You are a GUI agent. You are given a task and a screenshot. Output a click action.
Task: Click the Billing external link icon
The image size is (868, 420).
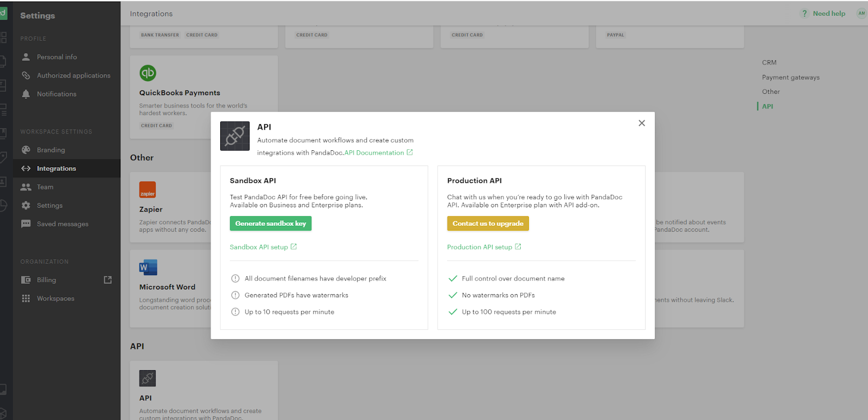click(x=107, y=279)
